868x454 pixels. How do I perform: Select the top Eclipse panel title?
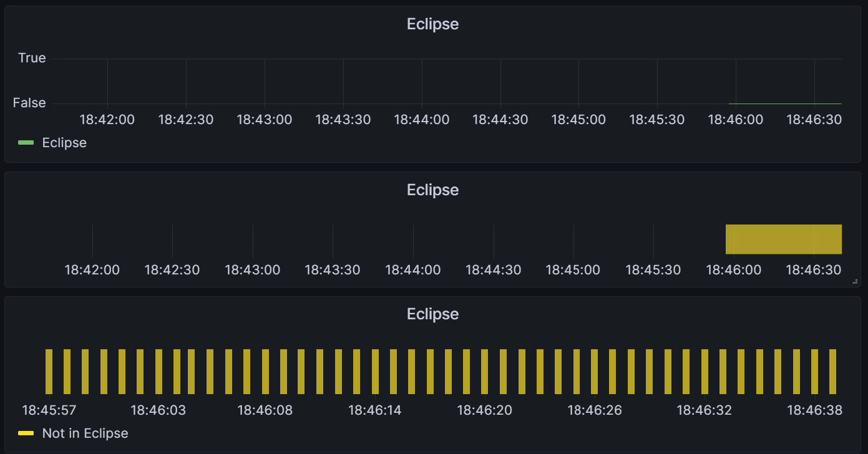coord(432,24)
